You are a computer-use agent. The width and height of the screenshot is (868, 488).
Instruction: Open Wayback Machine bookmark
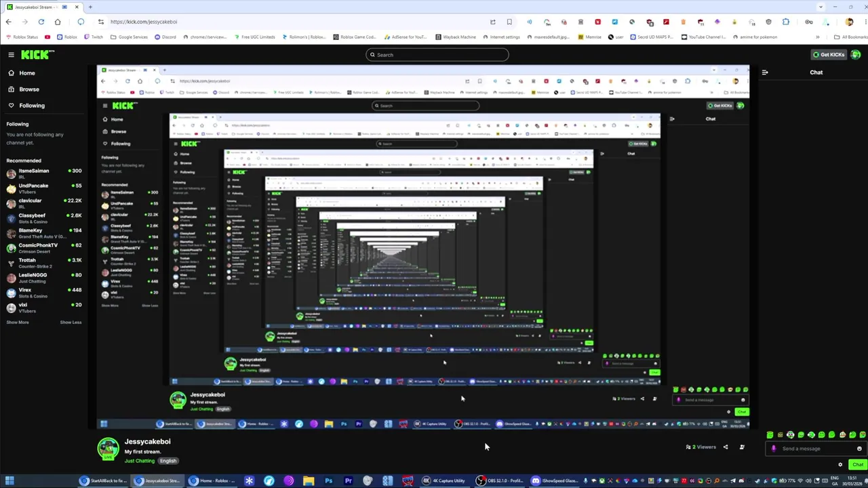pos(456,37)
